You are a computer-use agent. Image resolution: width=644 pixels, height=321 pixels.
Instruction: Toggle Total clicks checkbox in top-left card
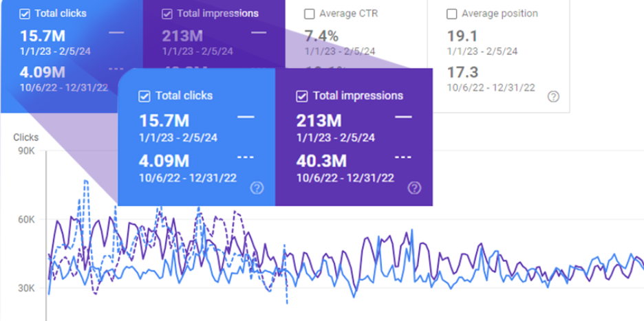coord(25,13)
